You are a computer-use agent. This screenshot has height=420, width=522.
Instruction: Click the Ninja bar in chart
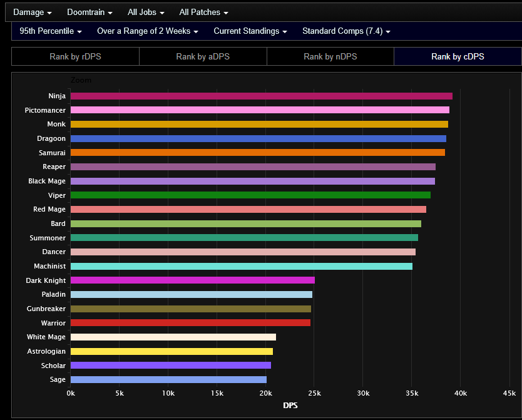point(262,96)
